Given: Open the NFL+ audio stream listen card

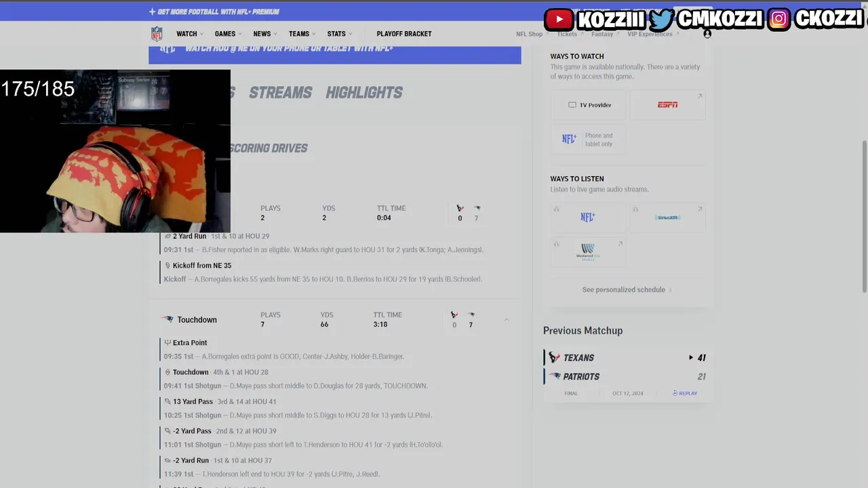Looking at the screenshot, I should pos(588,218).
